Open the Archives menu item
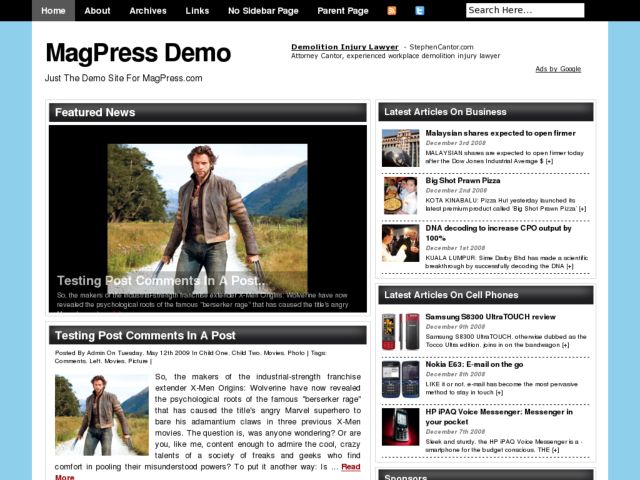Viewport: 640px width, 480px height. [148, 11]
